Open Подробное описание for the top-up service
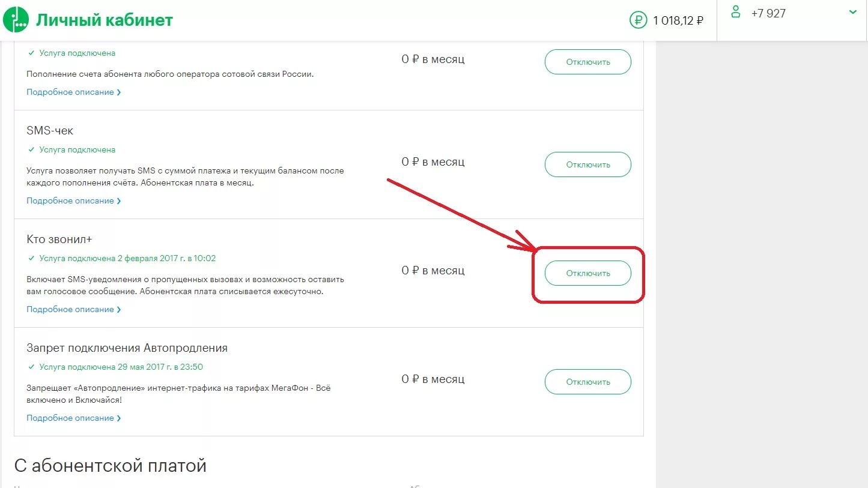Screen dimensions: 868x488 [x=74, y=92]
